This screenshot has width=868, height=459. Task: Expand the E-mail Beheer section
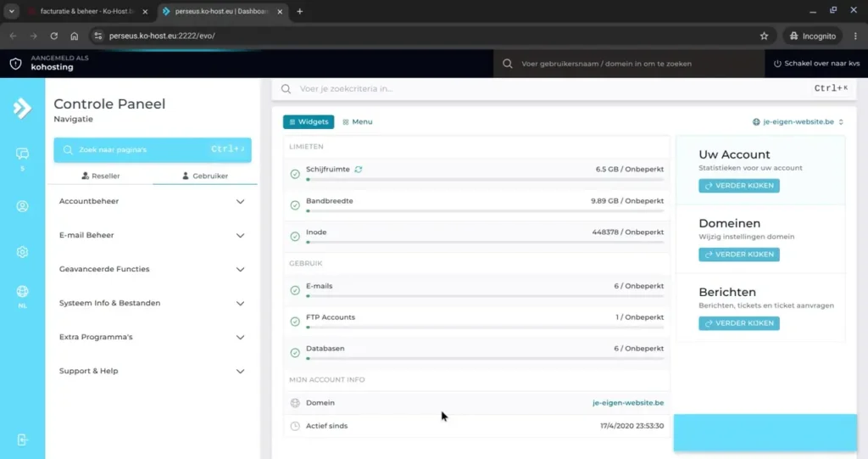click(x=152, y=235)
